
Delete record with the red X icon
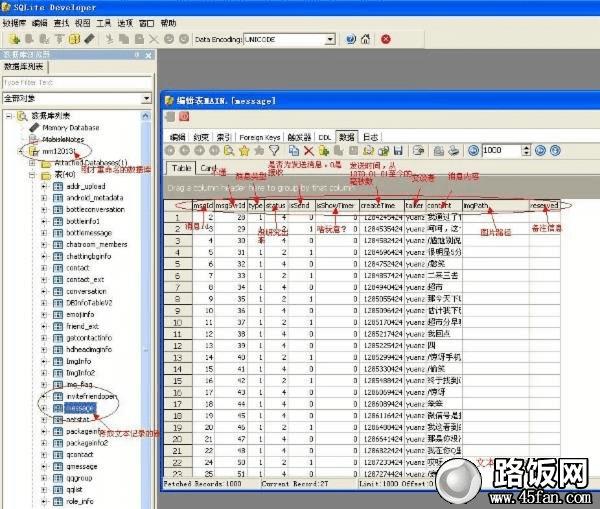308,151
